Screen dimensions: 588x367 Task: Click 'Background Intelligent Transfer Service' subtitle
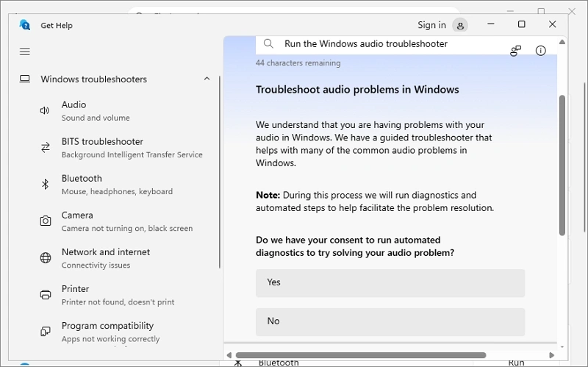click(132, 154)
